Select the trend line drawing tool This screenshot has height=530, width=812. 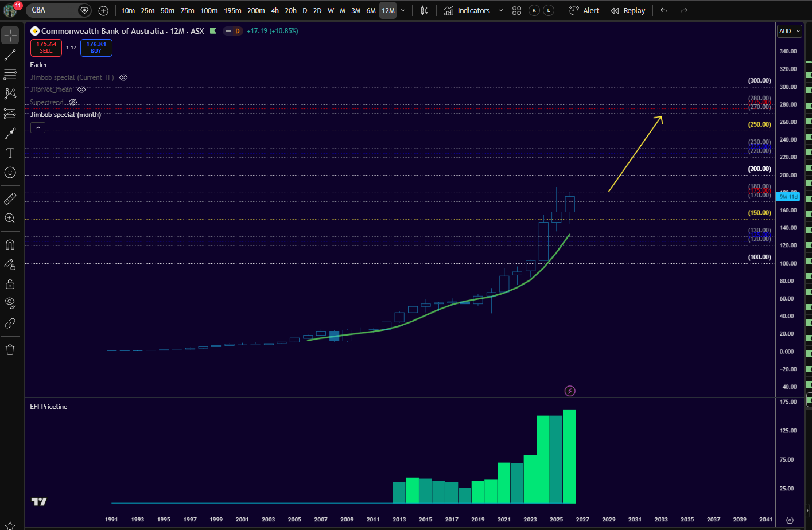coord(10,55)
